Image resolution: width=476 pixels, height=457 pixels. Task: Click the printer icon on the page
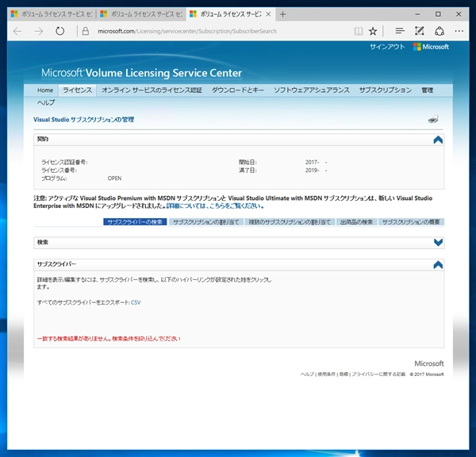433,119
